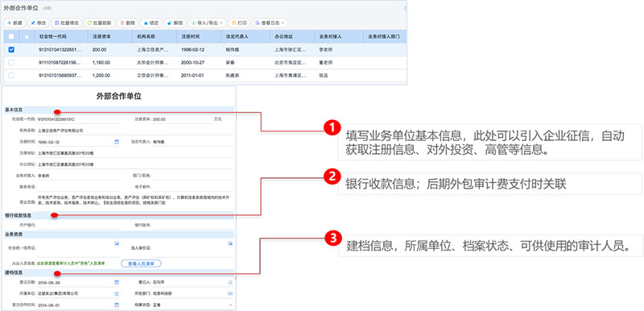Click the 社会统一代码 input field in form
The width and height of the screenshot is (644, 311).
[78, 119]
